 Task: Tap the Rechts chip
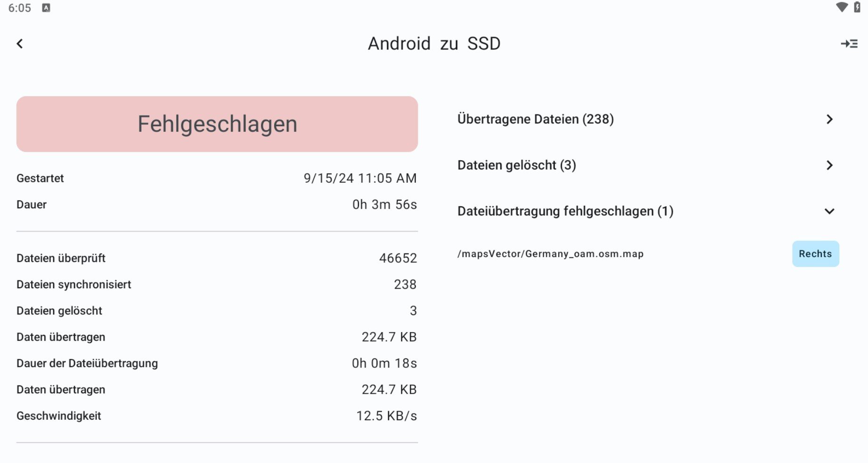pos(815,254)
